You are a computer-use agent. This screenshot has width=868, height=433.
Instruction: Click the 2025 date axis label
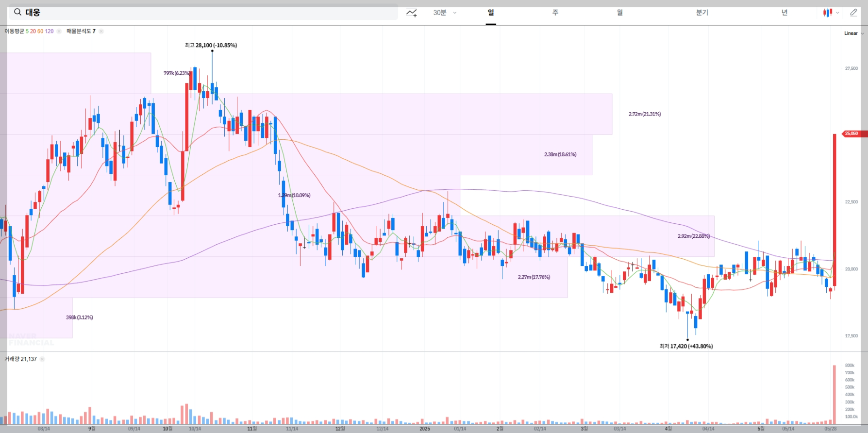[425, 429]
